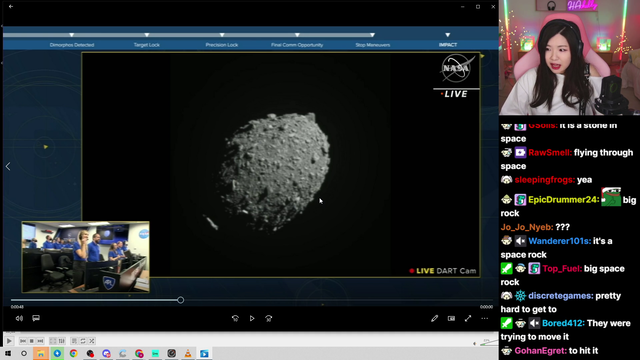The height and width of the screenshot is (360, 640).
Task: Click the timeline marker above Target Lock
Action: pos(147,35)
